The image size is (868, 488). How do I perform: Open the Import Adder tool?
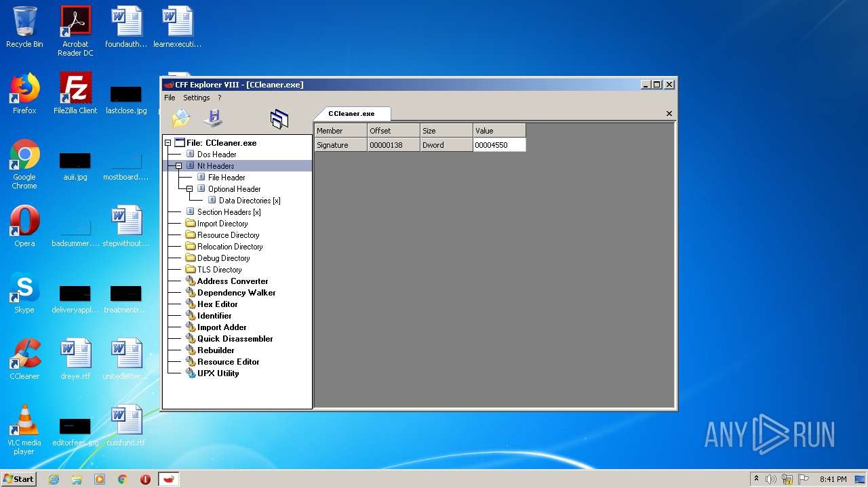point(222,327)
